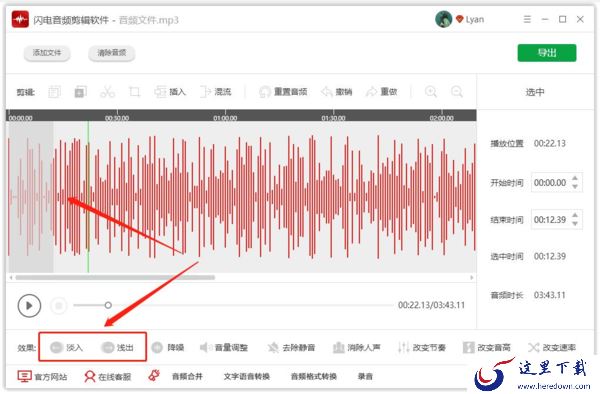Viewport: 600px width, 394px height.
Task: Open 改变音高 change pitch effect
Action: [x=487, y=347]
